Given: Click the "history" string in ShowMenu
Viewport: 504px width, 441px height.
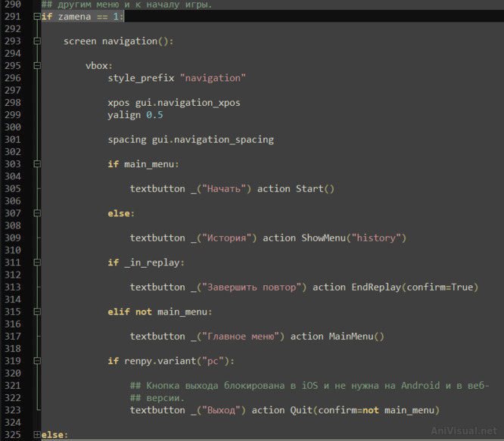Looking at the screenshot, I should [376, 238].
